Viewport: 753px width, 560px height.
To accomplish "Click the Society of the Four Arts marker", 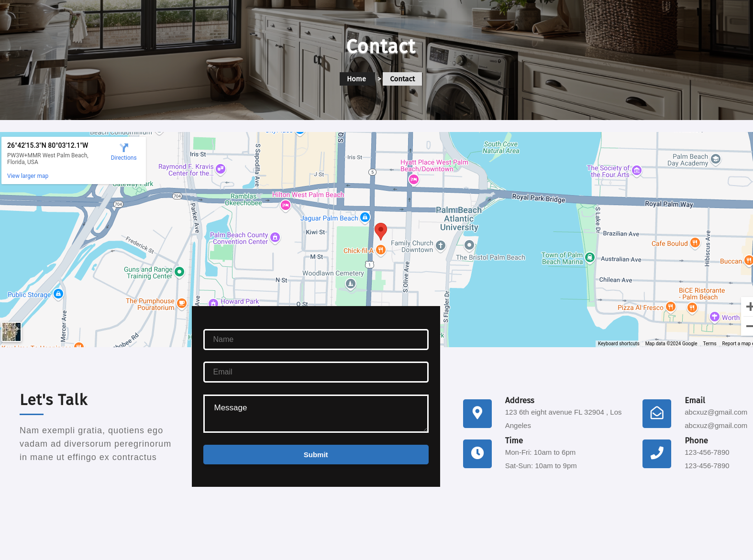I will click(x=637, y=171).
